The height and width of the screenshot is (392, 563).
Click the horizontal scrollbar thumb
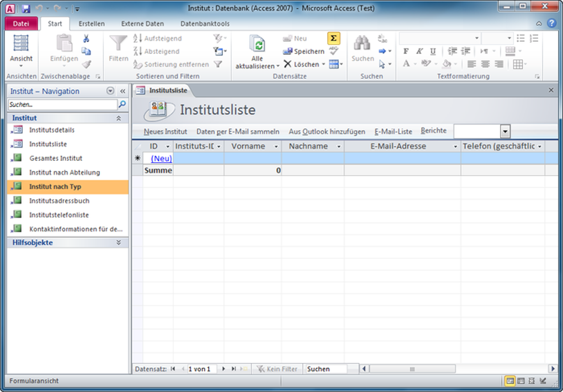coord(412,369)
